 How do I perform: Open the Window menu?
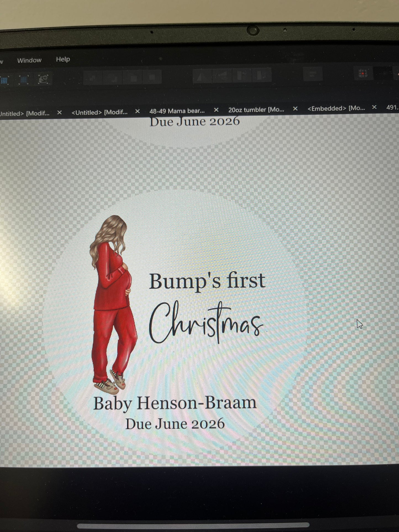pyautogui.click(x=29, y=60)
